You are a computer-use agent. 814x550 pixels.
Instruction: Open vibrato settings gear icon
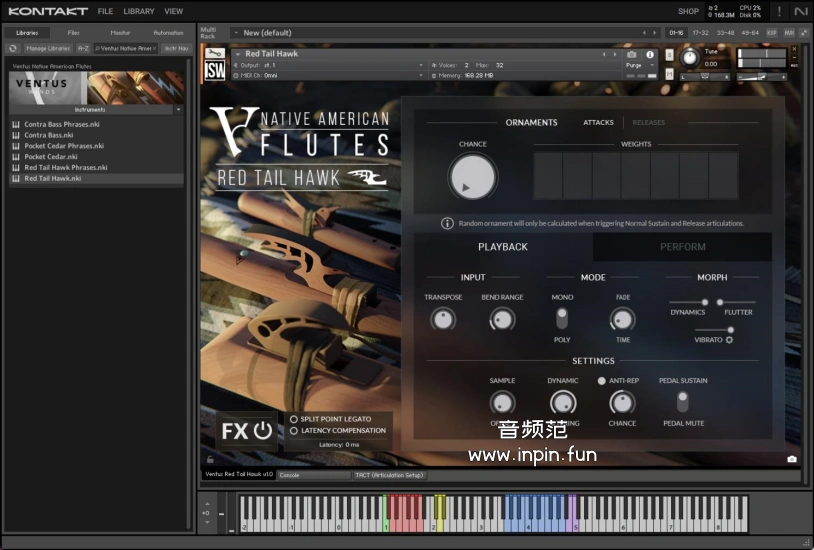(x=729, y=340)
